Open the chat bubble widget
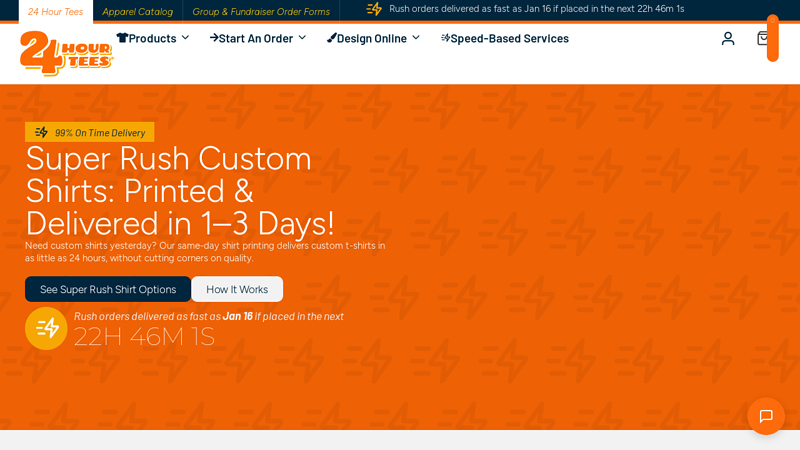Screen dimensions: 800x450 [766, 416]
